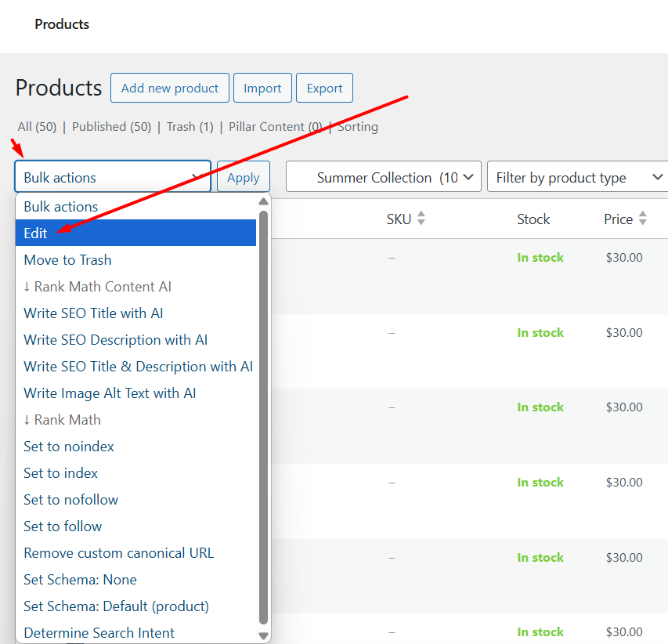Select Set to noindex option
This screenshot has height=644, width=668.
pos(69,447)
